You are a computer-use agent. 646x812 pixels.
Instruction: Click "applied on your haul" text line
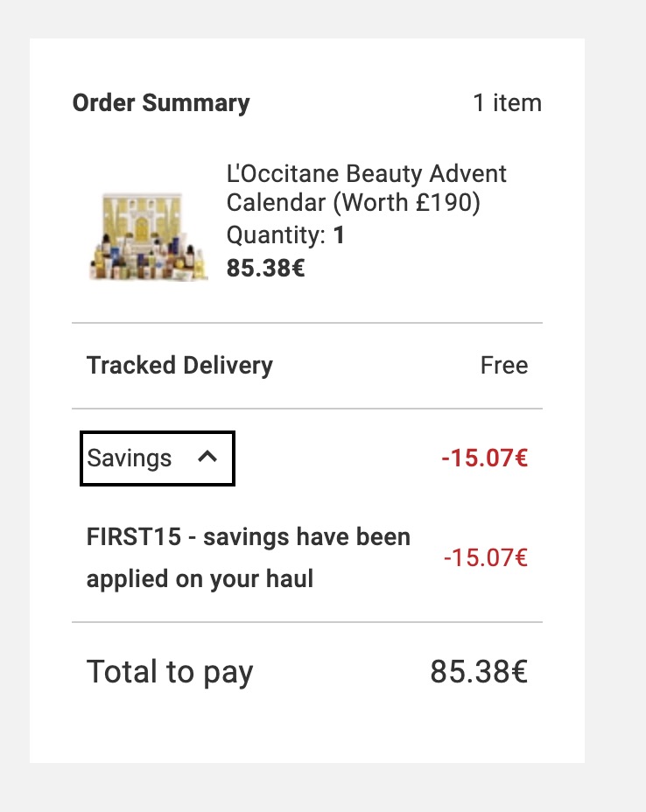click(x=200, y=579)
